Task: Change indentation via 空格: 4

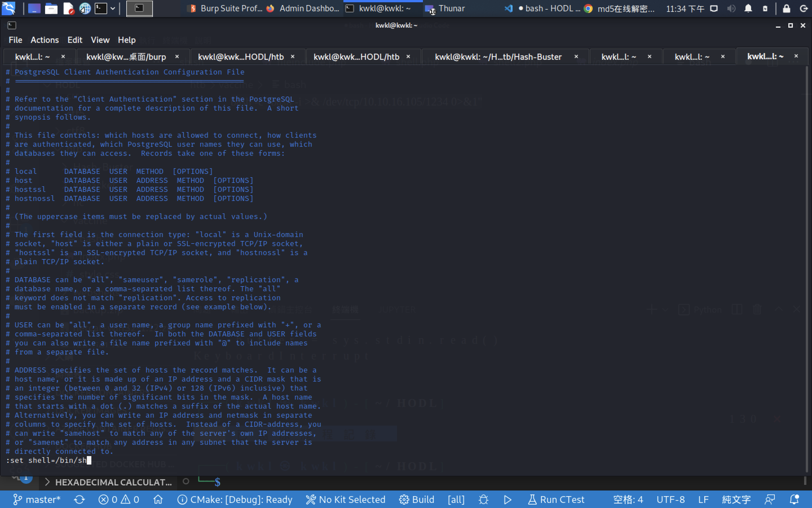Action: click(628, 500)
